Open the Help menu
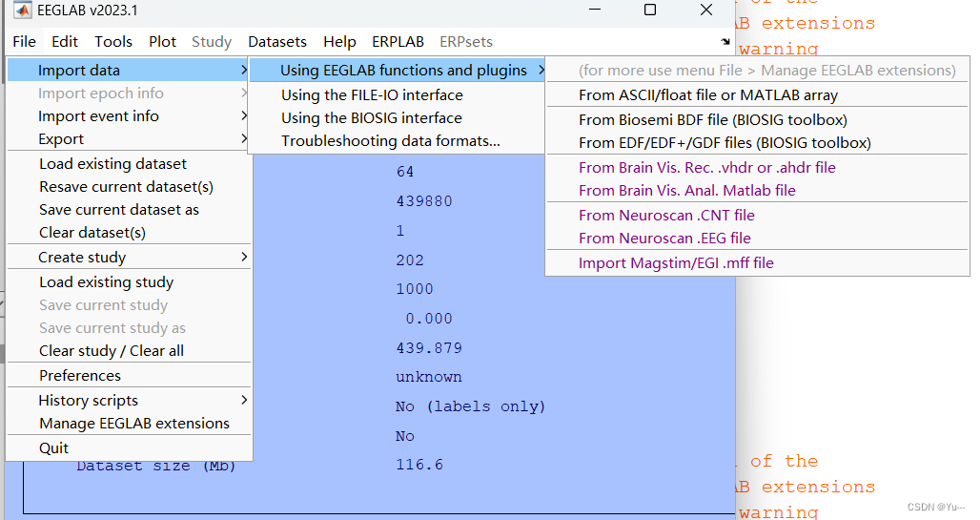This screenshot has width=980, height=520. tap(339, 42)
